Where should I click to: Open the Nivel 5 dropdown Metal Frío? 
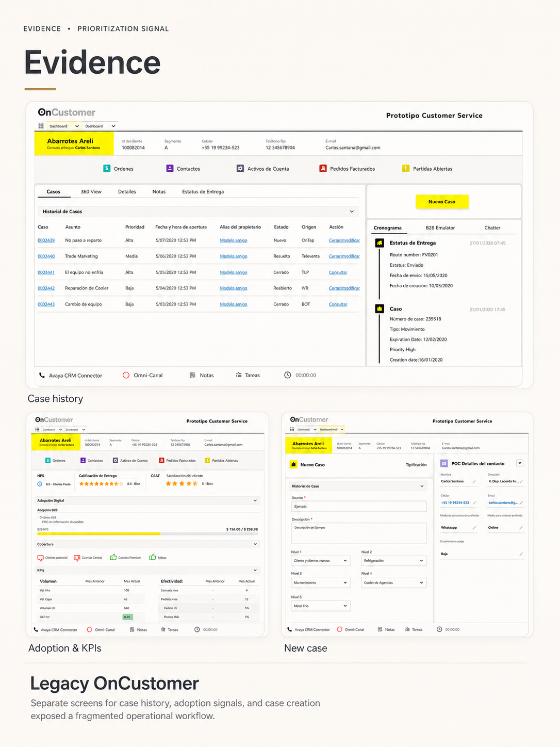[x=321, y=606]
